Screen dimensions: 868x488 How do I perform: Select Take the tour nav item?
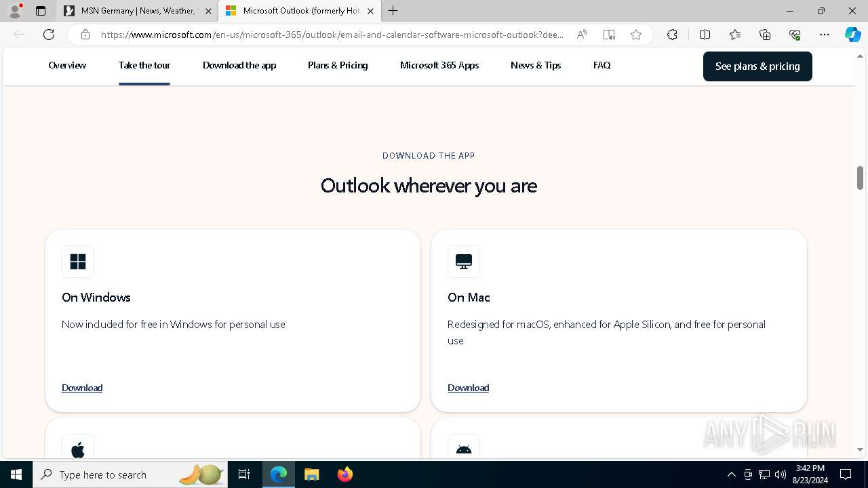coord(144,65)
